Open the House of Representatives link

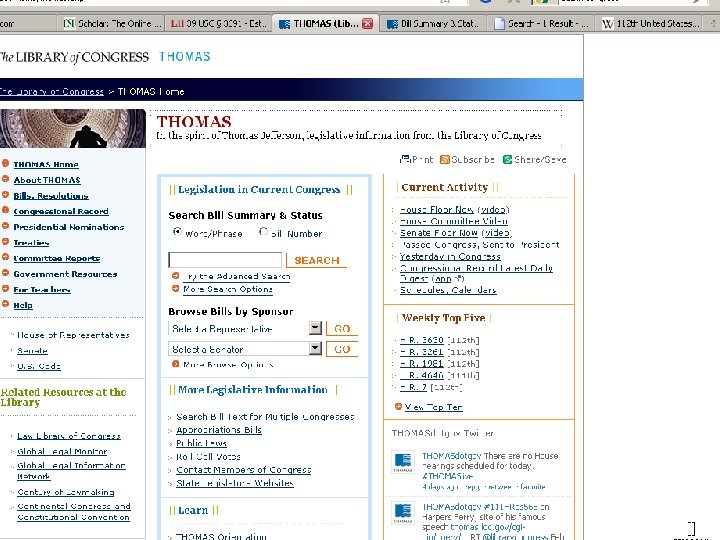(x=73, y=335)
